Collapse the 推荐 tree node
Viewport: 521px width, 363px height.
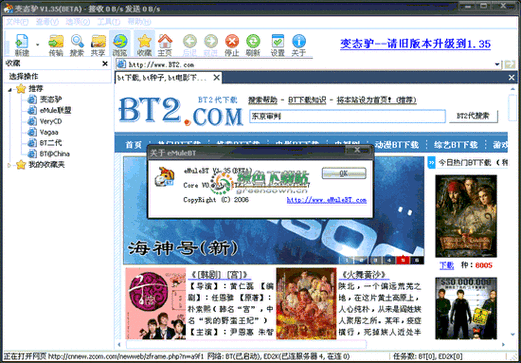click(10, 89)
